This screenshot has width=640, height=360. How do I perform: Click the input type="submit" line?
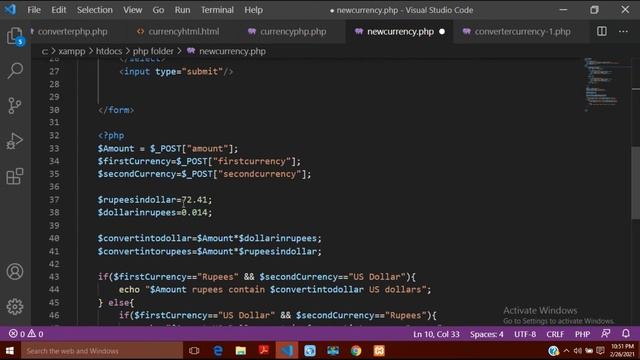(x=176, y=71)
